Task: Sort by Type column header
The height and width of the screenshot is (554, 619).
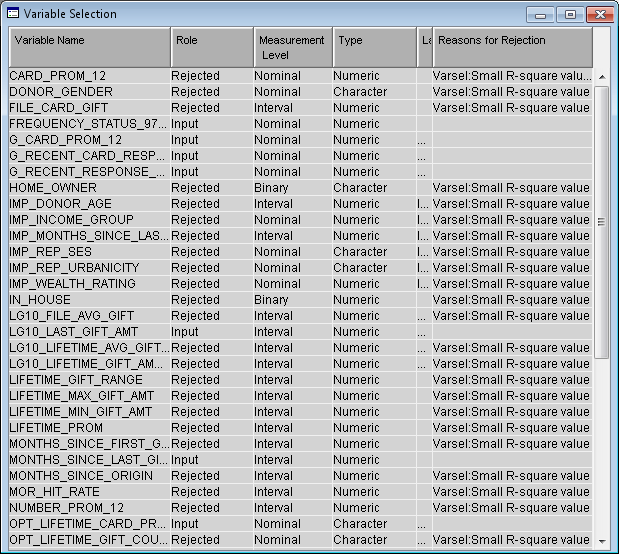Action: click(x=375, y=47)
